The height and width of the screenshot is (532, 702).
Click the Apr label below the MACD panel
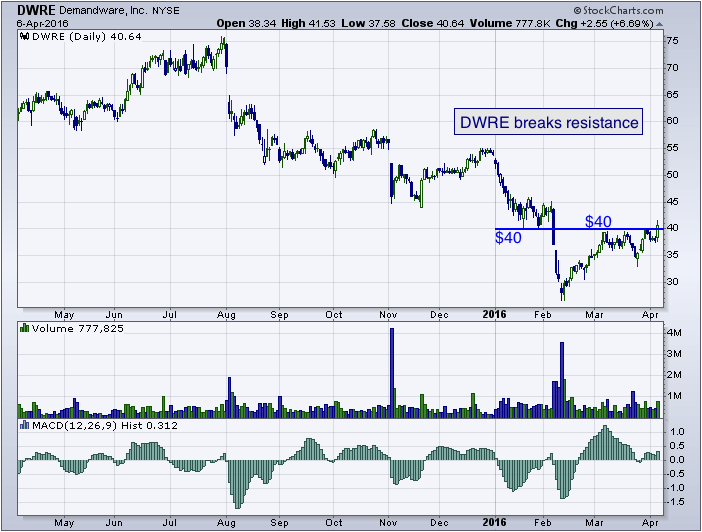(x=651, y=523)
